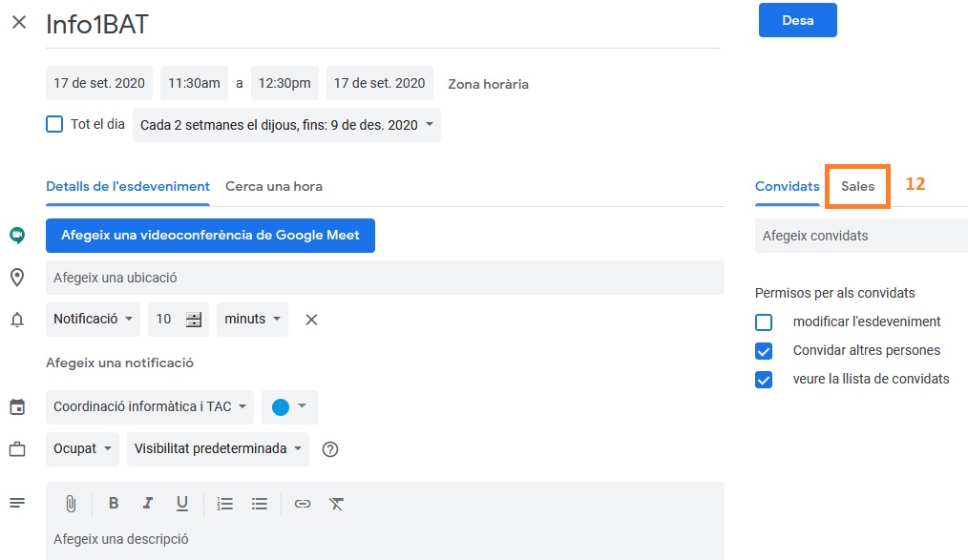The width and height of the screenshot is (968, 560).
Task: Click the start time 11:30am
Action: [x=194, y=83]
